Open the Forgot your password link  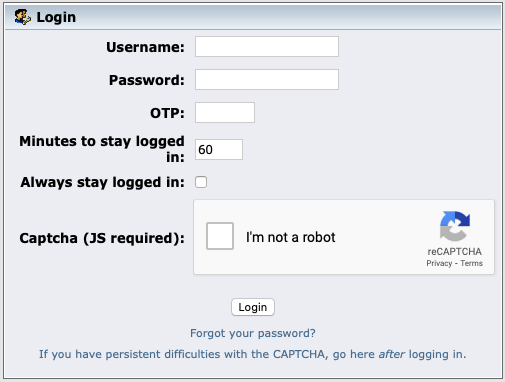(x=253, y=333)
